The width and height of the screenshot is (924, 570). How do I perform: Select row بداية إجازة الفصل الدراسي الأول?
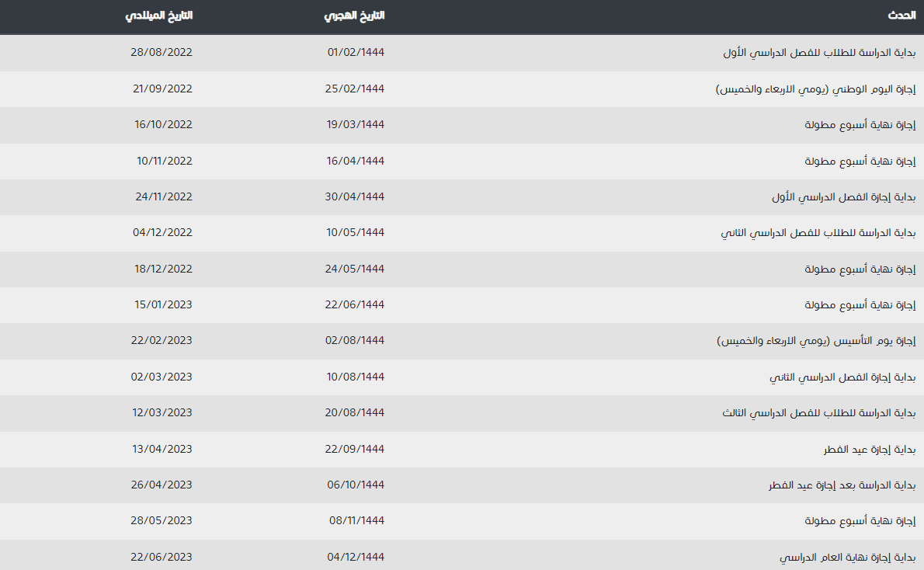click(x=844, y=197)
